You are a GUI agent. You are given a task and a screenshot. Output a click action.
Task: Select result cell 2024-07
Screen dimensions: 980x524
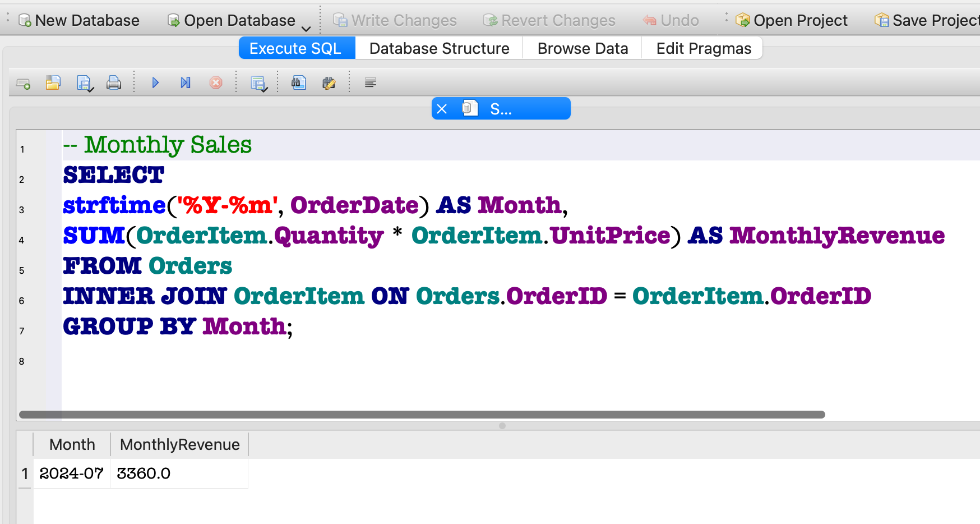point(72,474)
